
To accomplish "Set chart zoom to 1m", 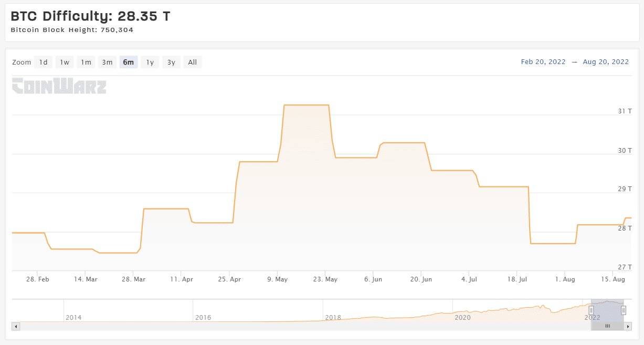I will pos(86,62).
